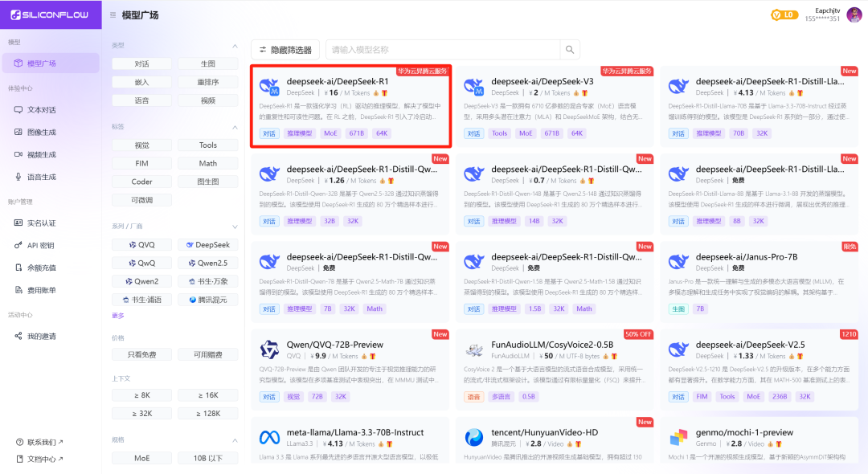868x474 pixels.
Task: Collapse the 类型 filter section
Action: [235, 46]
